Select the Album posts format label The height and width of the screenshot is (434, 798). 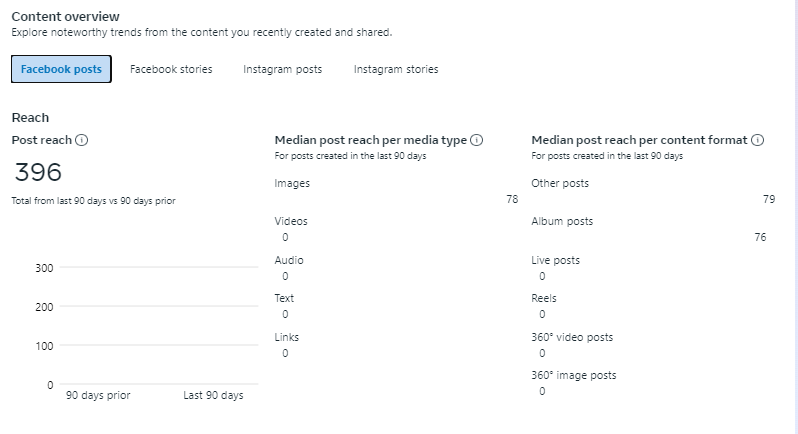(562, 222)
